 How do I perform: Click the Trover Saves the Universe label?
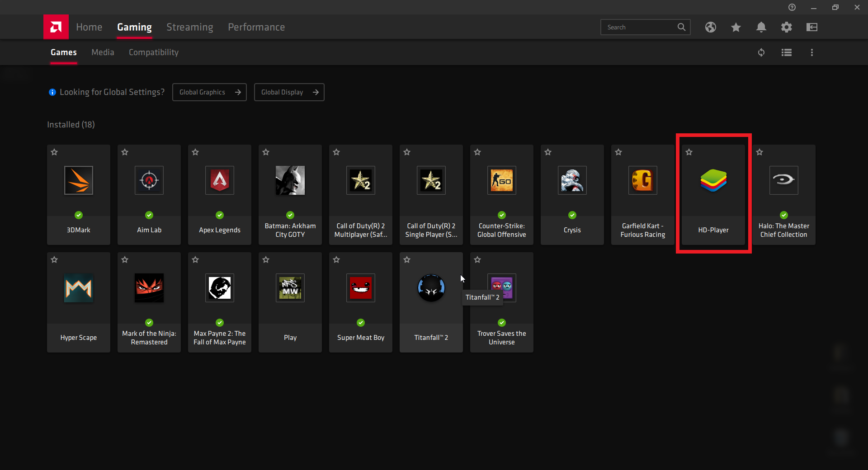[502, 338]
